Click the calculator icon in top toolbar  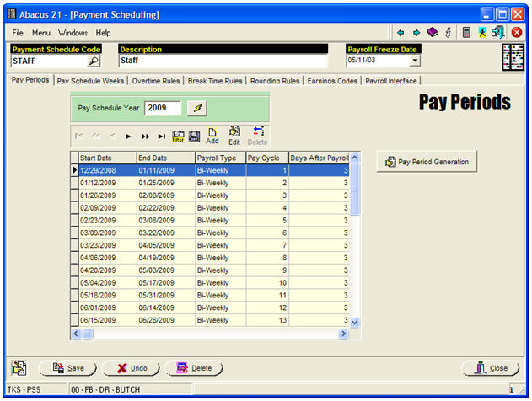click(x=465, y=32)
